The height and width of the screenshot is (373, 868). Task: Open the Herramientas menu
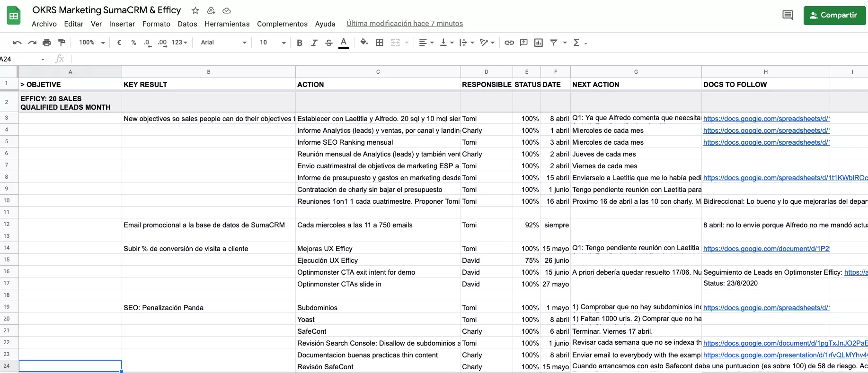227,24
